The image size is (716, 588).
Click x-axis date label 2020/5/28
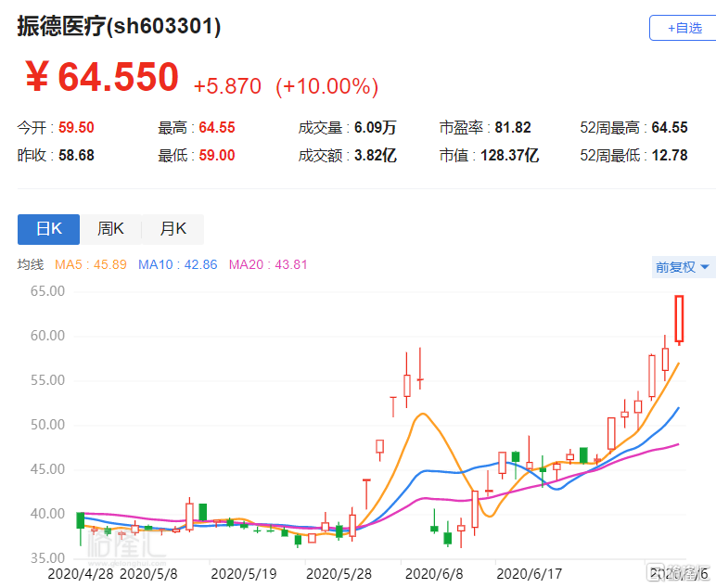click(x=339, y=574)
